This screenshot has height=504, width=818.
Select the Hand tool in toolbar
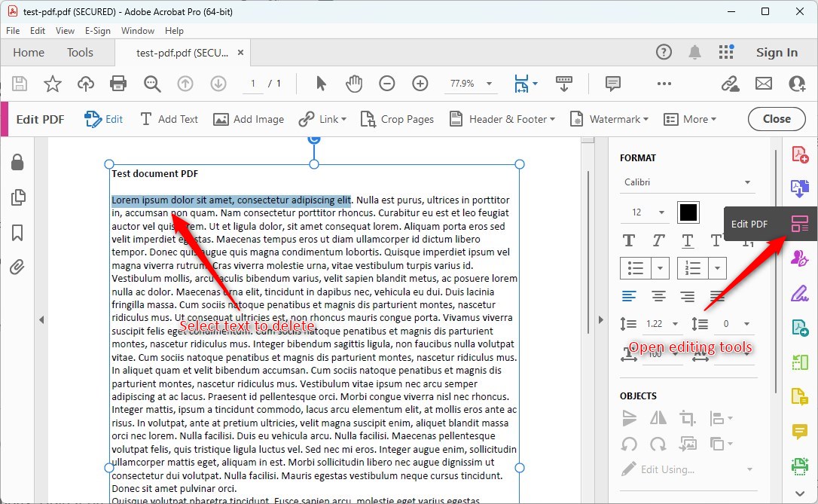[x=354, y=84]
